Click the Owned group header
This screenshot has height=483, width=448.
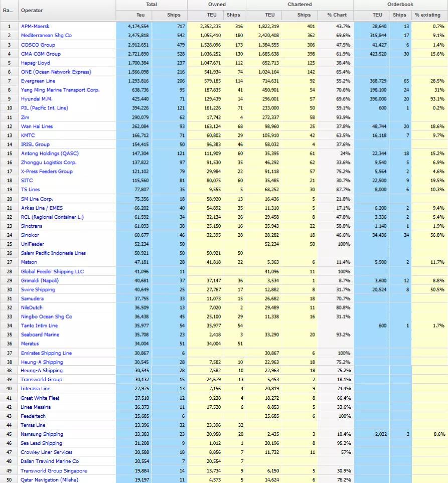217,5
